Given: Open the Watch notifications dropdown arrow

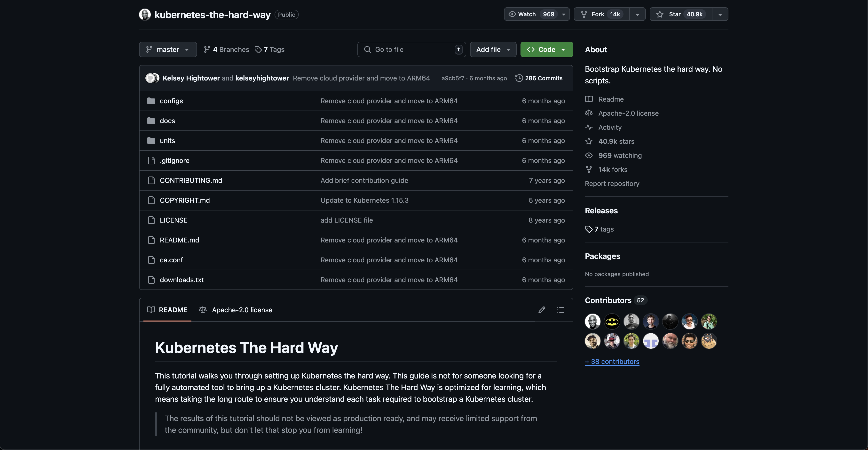Looking at the screenshot, I should (x=563, y=14).
